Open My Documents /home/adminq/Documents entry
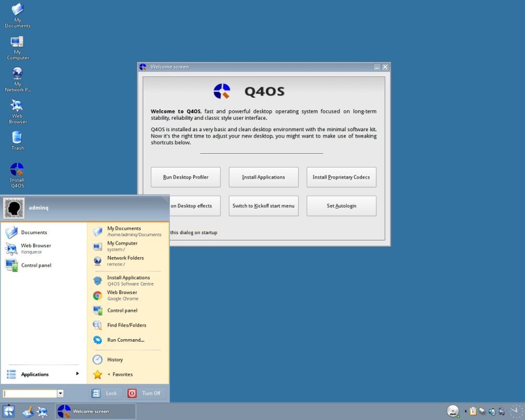 pyautogui.click(x=128, y=232)
